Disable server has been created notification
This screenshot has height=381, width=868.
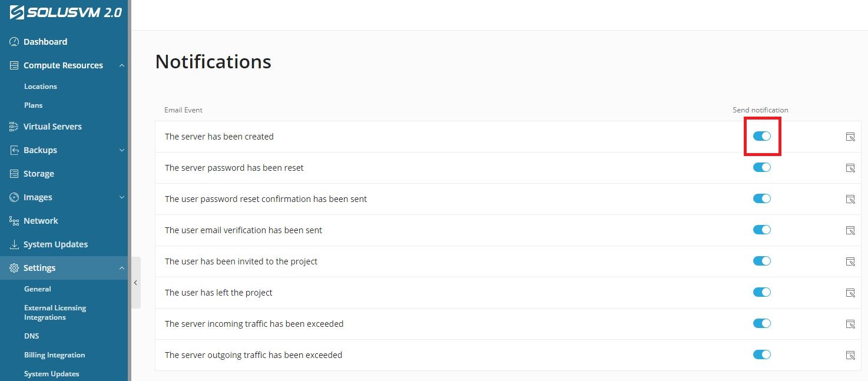pos(762,136)
